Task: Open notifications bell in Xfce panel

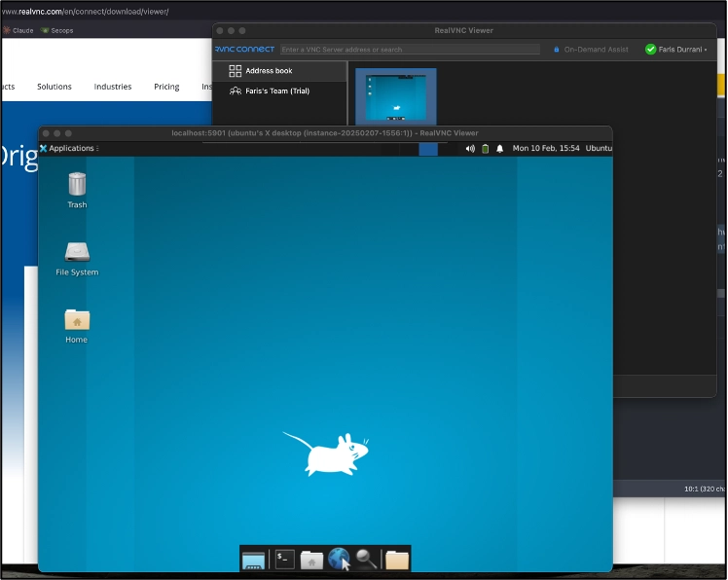Action: click(x=500, y=149)
